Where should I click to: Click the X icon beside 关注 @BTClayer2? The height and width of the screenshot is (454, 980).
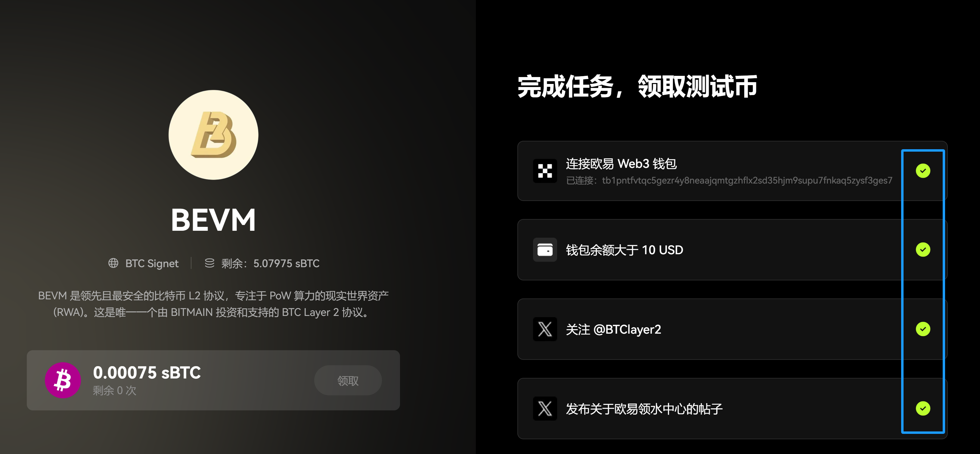pyautogui.click(x=545, y=329)
